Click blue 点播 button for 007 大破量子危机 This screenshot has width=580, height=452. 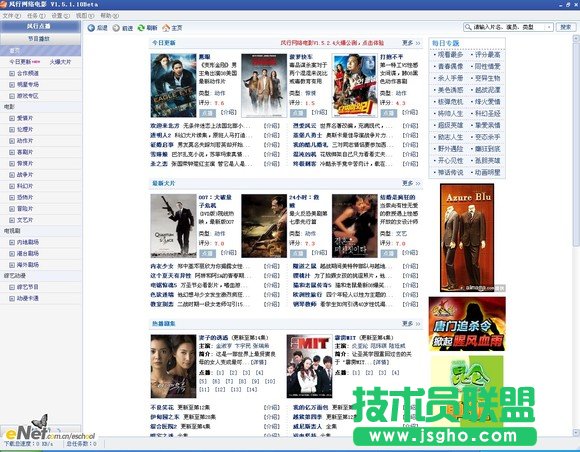[x=207, y=253]
